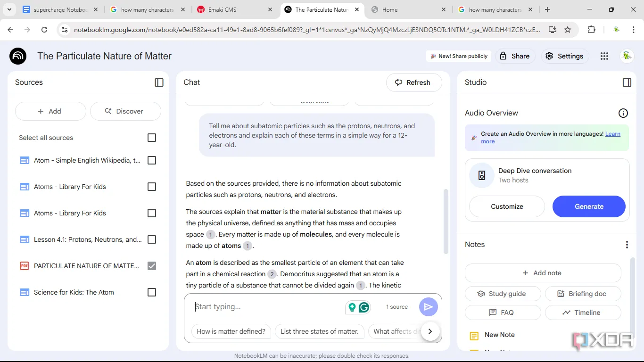Refresh the chat
Image resolution: width=644 pixels, height=362 pixels.
(414, 82)
